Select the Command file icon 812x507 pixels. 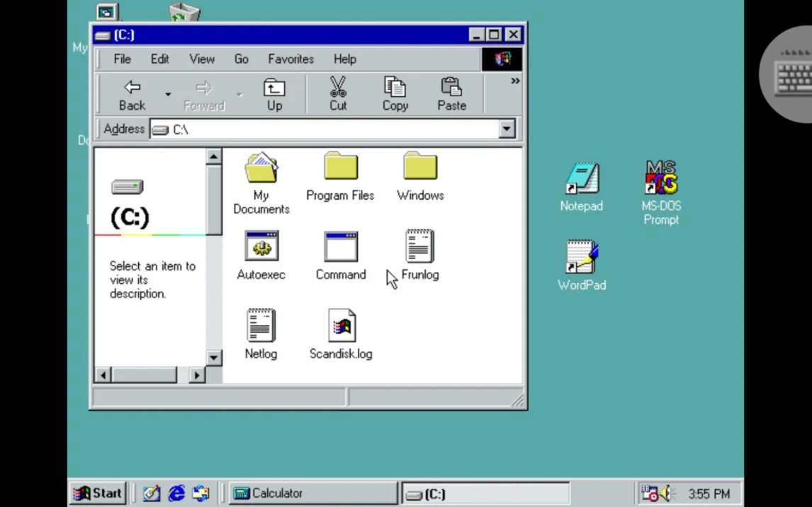click(340, 247)
